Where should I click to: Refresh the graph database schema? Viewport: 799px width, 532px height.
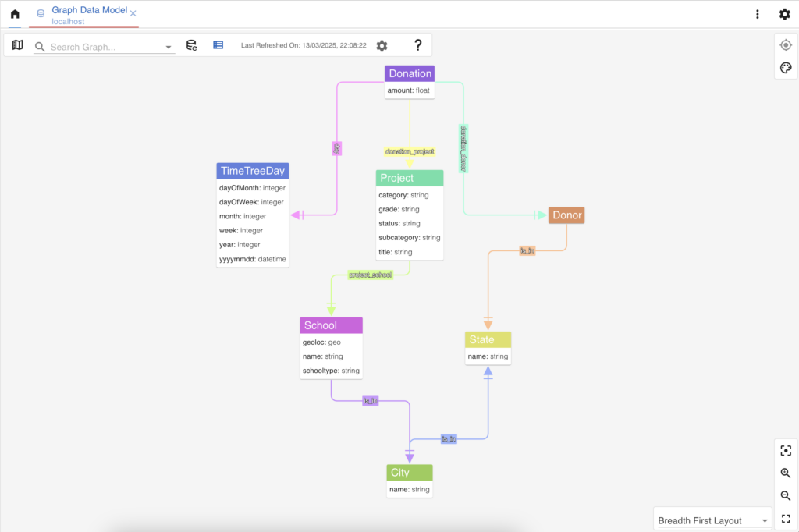pyautogui.click(x=191, y=44)
